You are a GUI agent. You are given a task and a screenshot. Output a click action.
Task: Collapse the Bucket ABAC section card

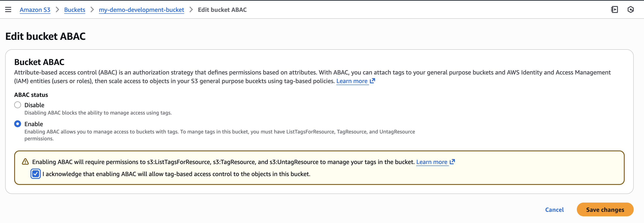click(x=39, y=62)
